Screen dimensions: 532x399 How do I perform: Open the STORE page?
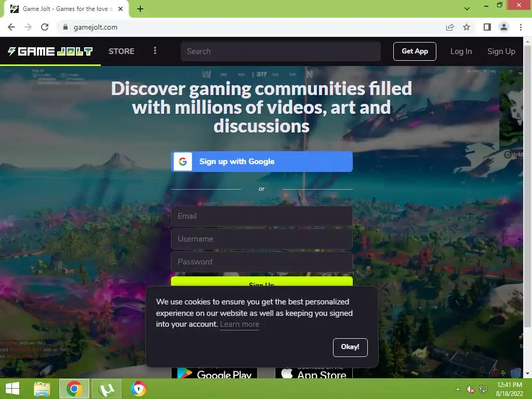pos(121,51)
